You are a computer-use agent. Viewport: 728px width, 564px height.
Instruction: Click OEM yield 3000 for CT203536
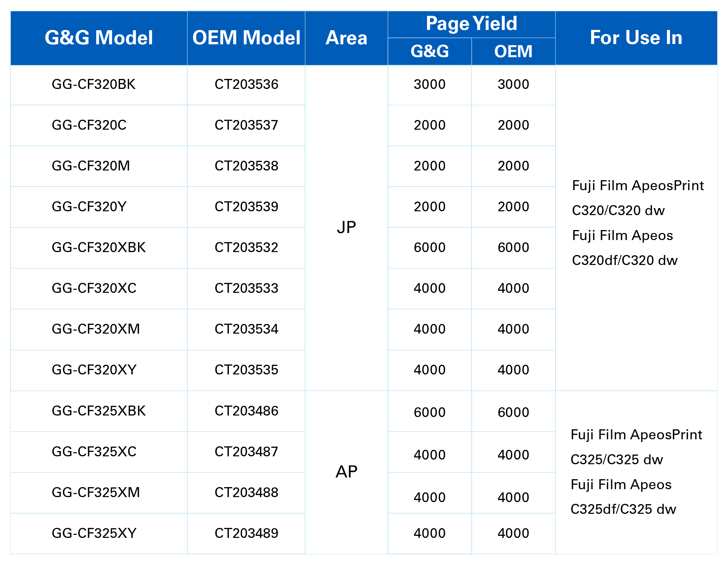point(513,84)
